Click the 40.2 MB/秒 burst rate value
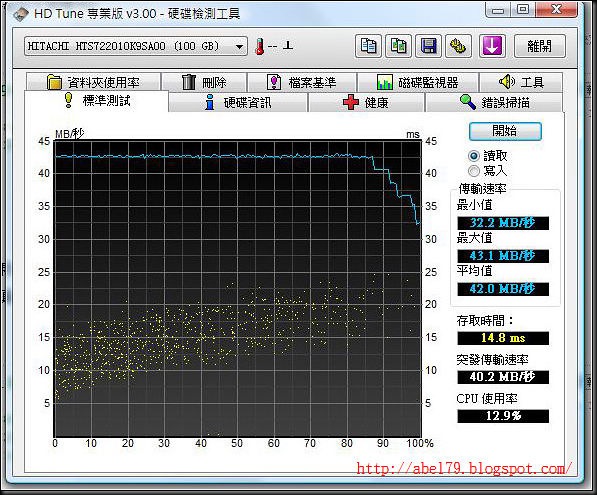 (x=503, y=377)
